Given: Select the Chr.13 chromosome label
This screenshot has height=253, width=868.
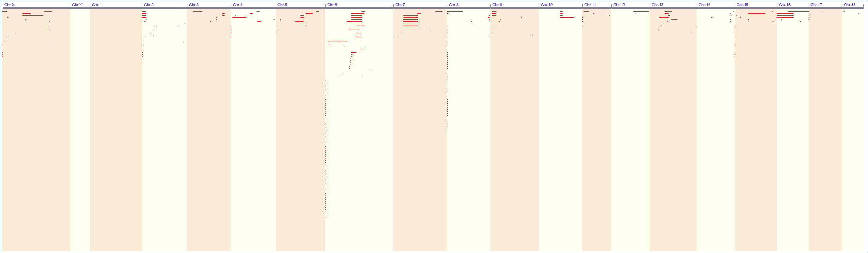Looking at the screenshot, I should pyautogui.click(x=657, y=5).
